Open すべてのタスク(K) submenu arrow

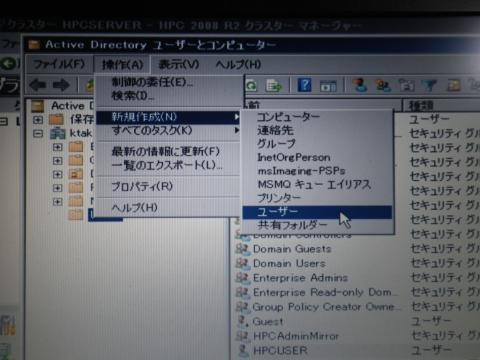[x=236, y=130]
